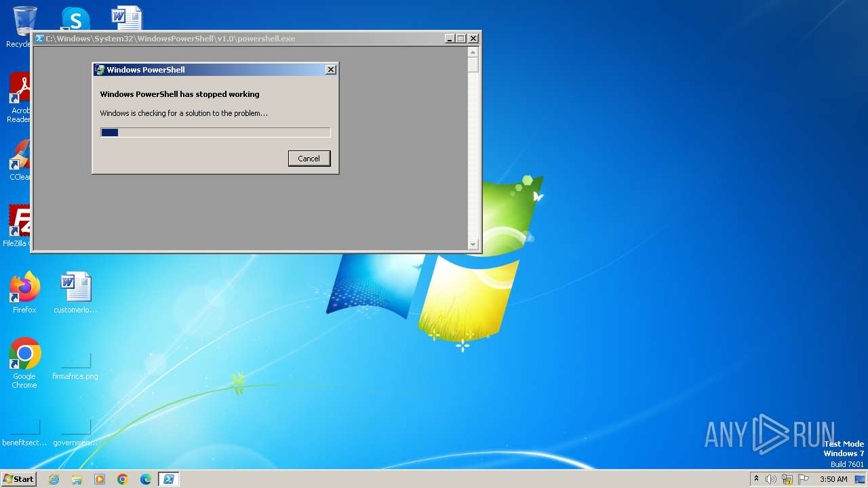The height and width of the screenshot is (488, 868).
Task: Select the governmen... desktop file
Action: tap(75, 432)
